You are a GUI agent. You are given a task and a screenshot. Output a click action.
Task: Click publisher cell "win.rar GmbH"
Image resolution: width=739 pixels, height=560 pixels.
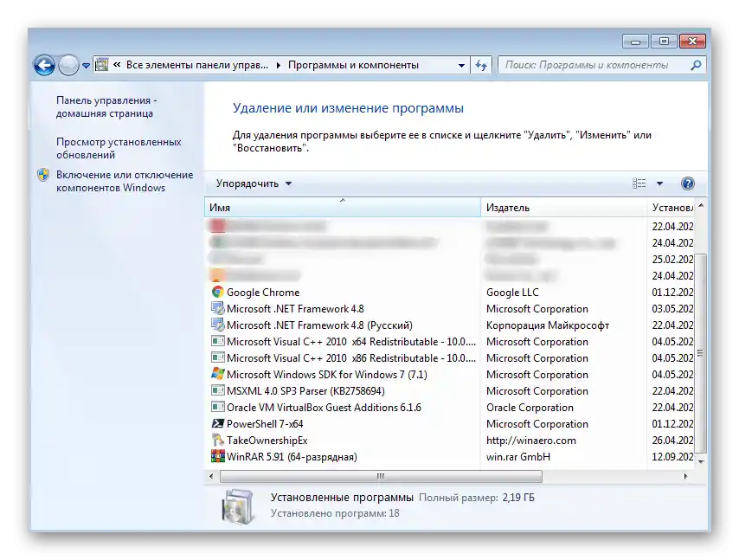(518, 457)
